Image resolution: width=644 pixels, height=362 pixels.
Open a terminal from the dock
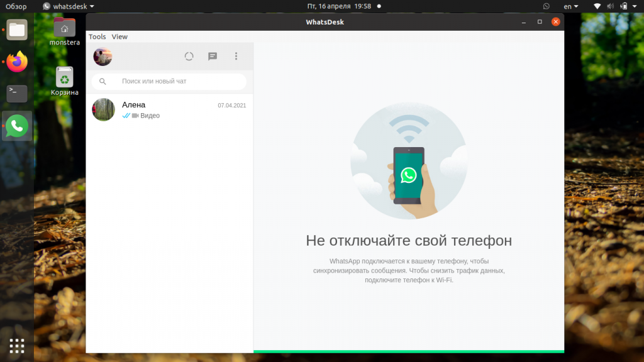(16, 93)
